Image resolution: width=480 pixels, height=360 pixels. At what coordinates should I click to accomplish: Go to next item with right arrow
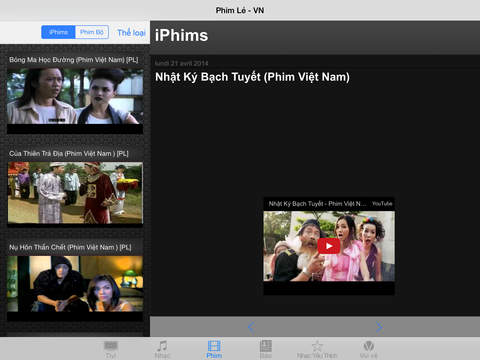coord(379,327)
